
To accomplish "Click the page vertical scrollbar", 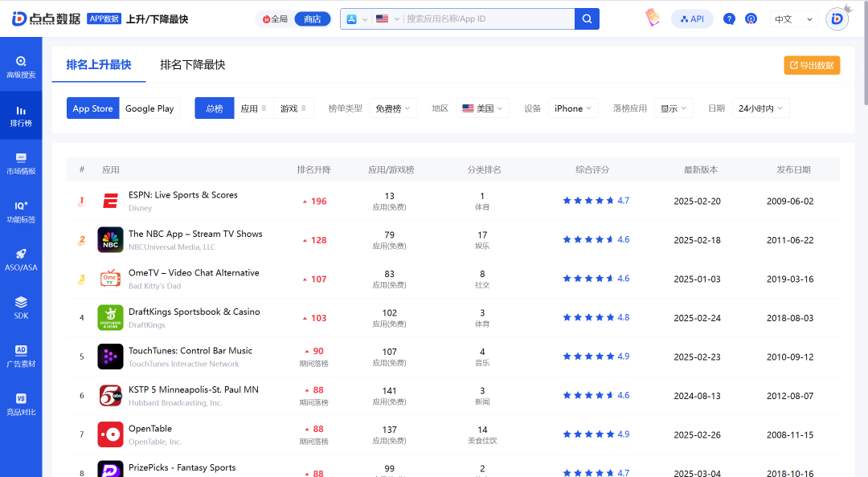I will [x=865, y=52].
